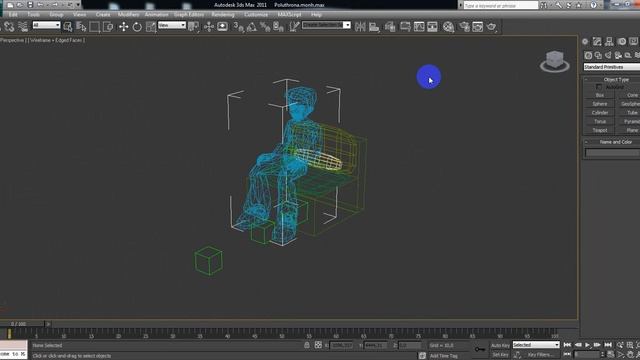Create a Box primitive button
This screenshot has height=360, width=640.
[x=600, y=95]
